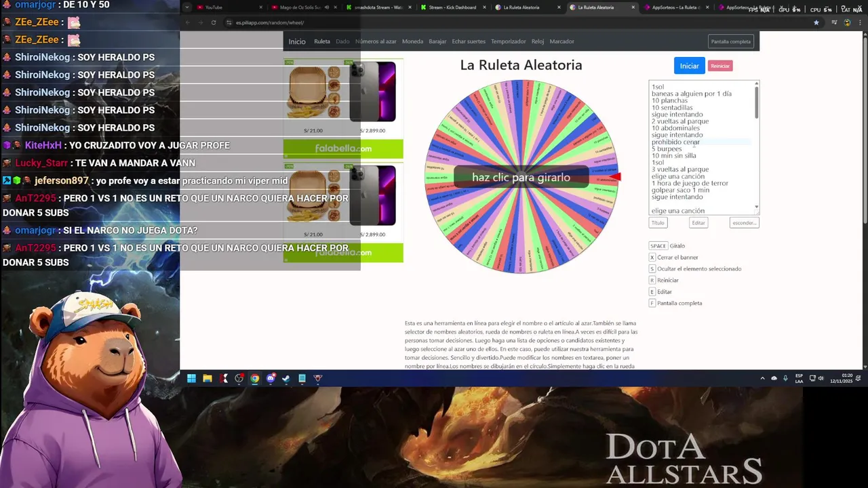
Task: Click the top air fryer ad image priced S/ 21.00
Action: tap(313, 94)
